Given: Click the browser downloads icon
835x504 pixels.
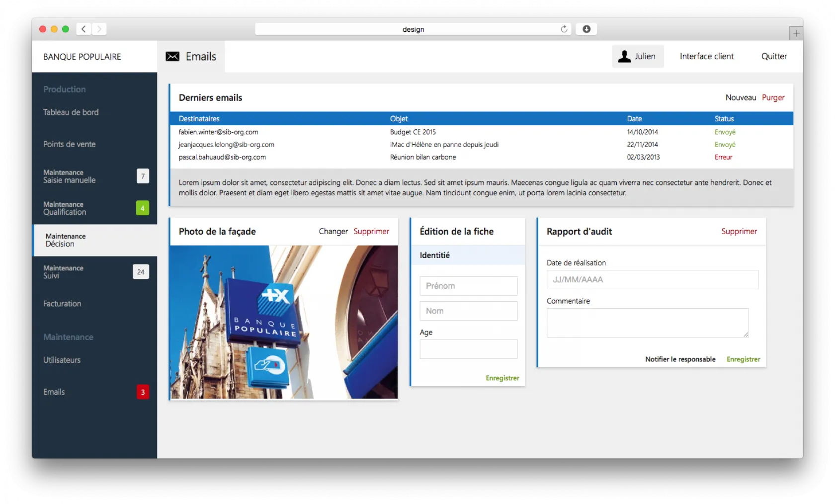Looking at the screenshot, I should tap(586, 29).
